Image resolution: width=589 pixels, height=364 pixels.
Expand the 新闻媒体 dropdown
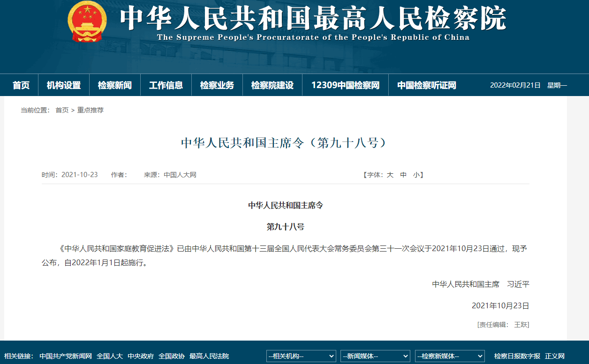[375, 356]
